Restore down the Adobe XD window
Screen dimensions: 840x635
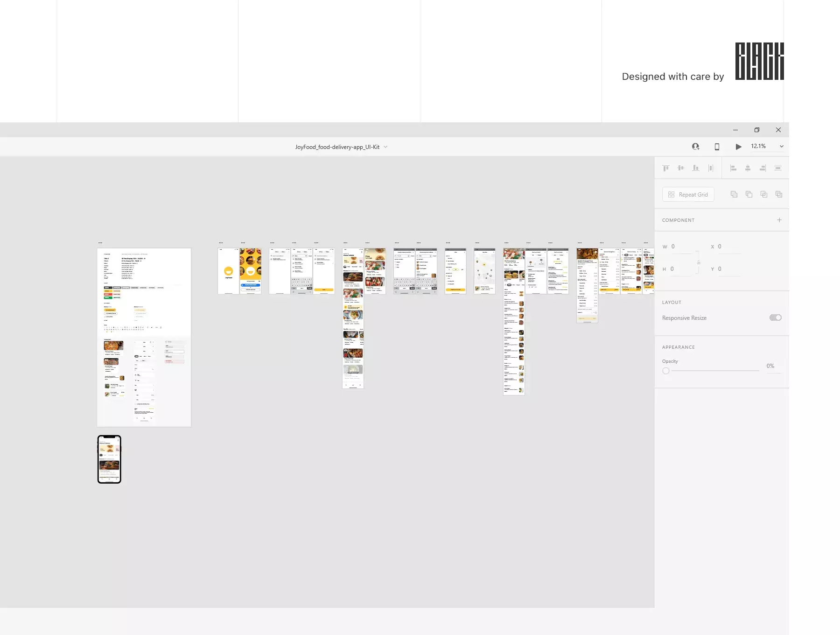click(757, 130)
